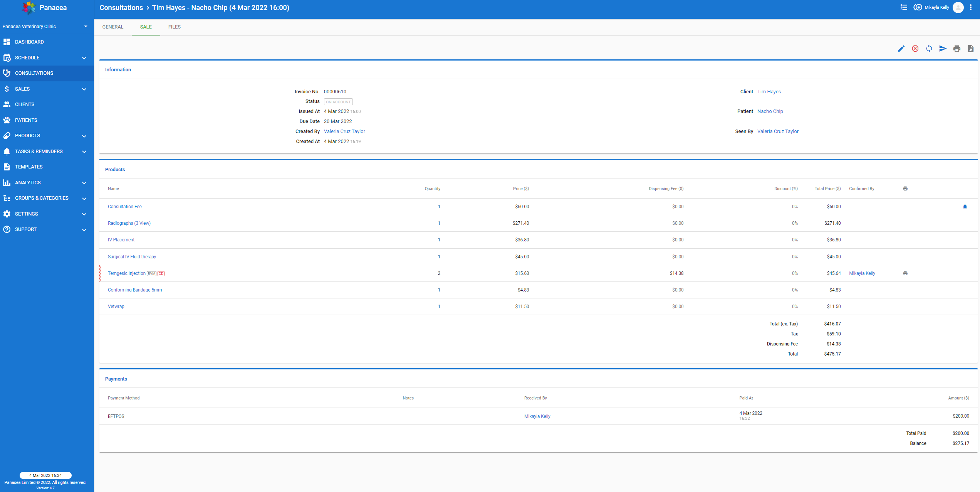This screenshot has width=980, height=492.
Task: Click the red cancel sale icon
Action: click(x=915, y=49)
